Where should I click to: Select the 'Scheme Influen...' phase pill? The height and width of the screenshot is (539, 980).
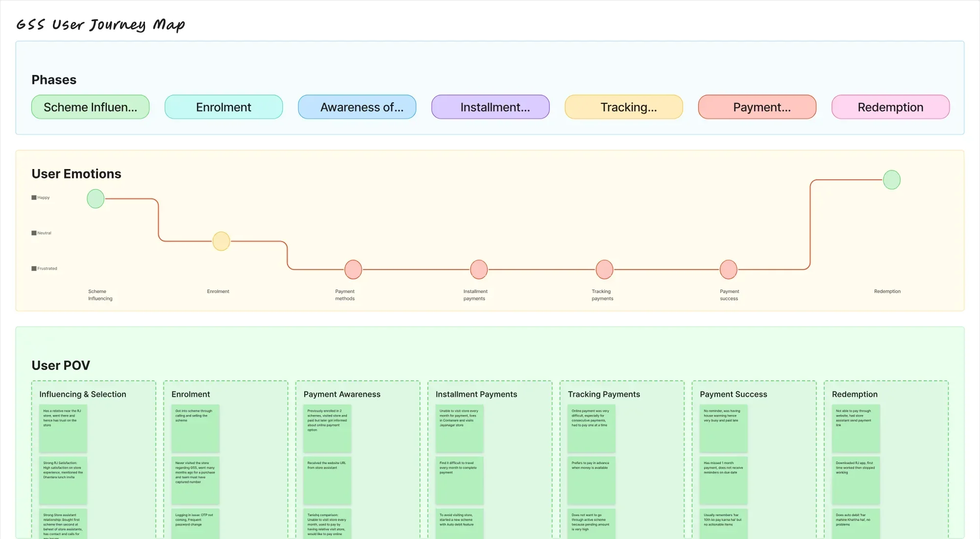[90, 107]
